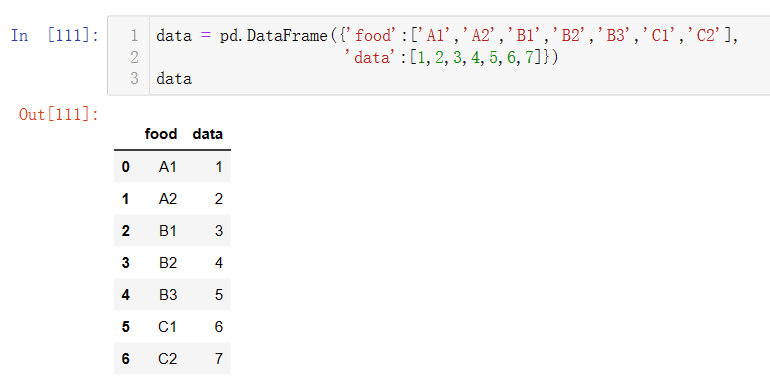Click the data variable on line 3
This screenshot has width=770, height=384.
pyautogui.click(x=174, y=79)
